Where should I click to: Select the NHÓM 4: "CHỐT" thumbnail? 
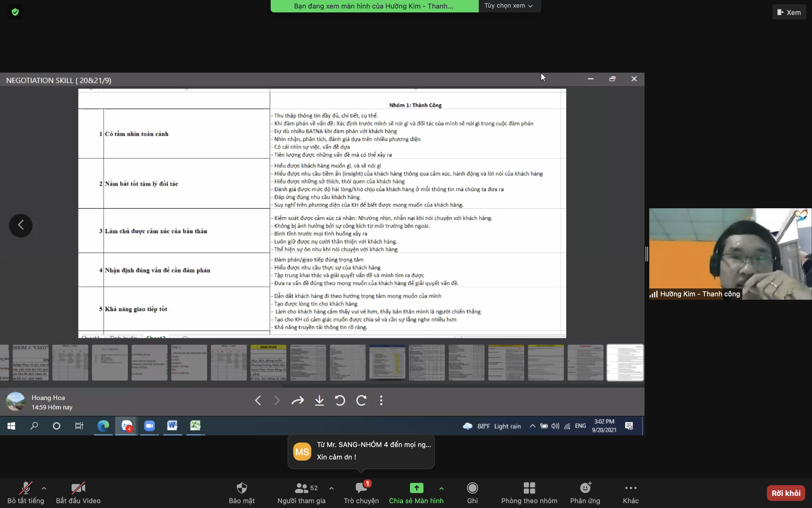pos(30,363)
